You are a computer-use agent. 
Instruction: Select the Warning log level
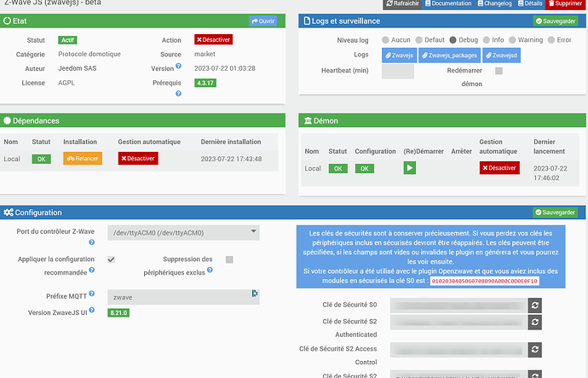click(x=512, y=40)
